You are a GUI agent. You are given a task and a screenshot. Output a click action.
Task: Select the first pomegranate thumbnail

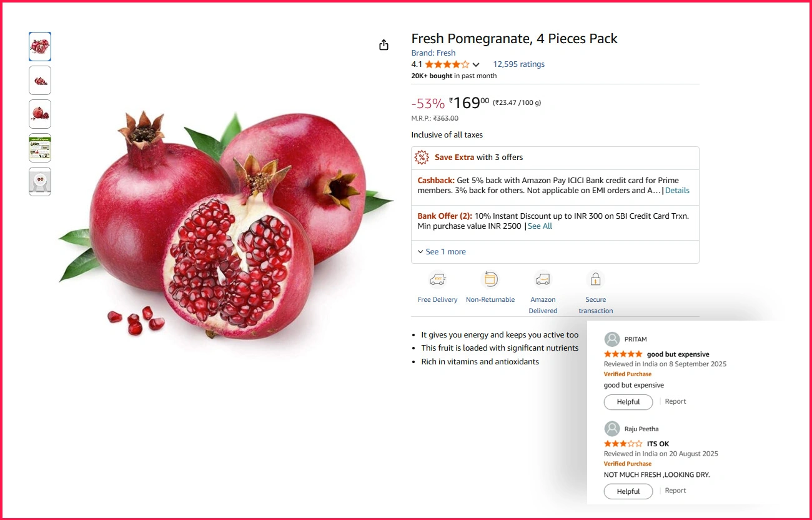click(x=40, y=47)
